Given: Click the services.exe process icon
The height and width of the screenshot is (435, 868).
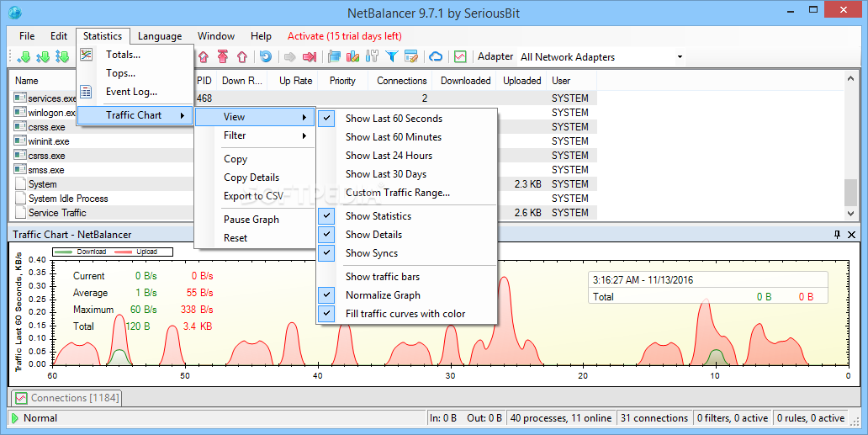Looking at the screenshot, I should pyautogui.click(x=20, y=98).
